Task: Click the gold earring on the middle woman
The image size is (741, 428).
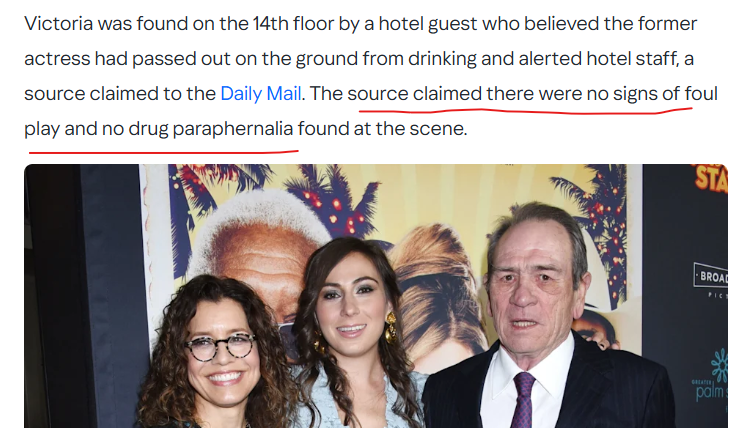Action: (x=390, y=328)
